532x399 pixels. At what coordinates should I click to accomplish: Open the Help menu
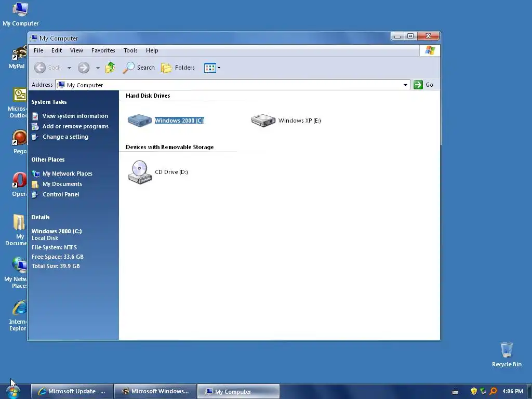152,50
